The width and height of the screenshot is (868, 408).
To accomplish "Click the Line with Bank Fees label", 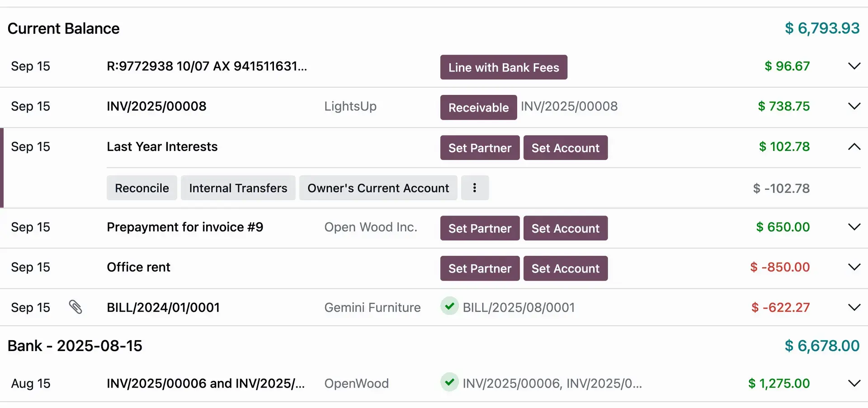I will coord(504,67).
